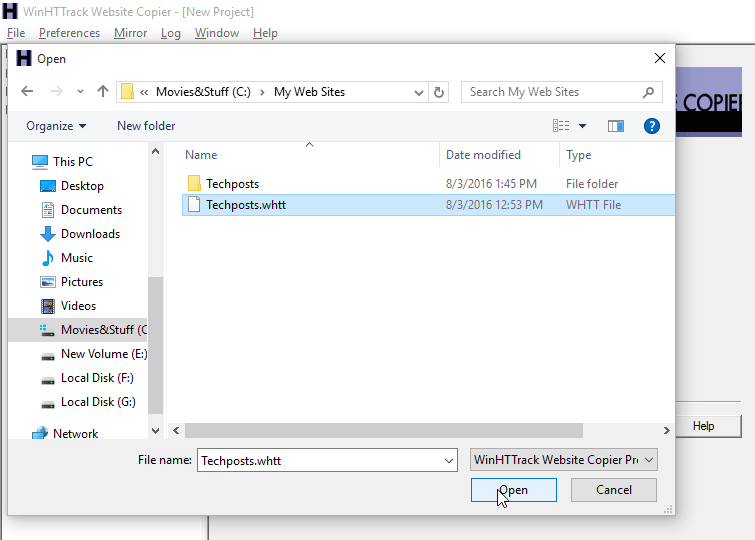
Task: Select the Techposts folder
Action: point(233,184)
